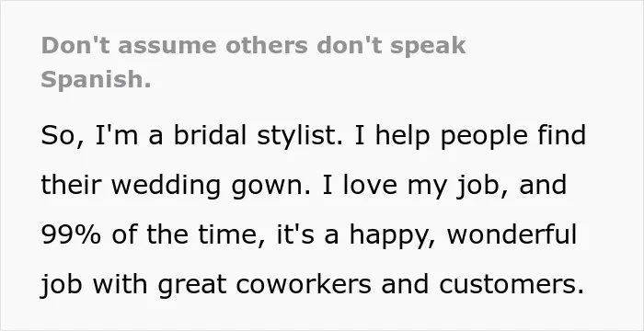This screenshot has width=644, height=331.
Task: Click the opening word "So," of the story
Action: coord(63,136)
